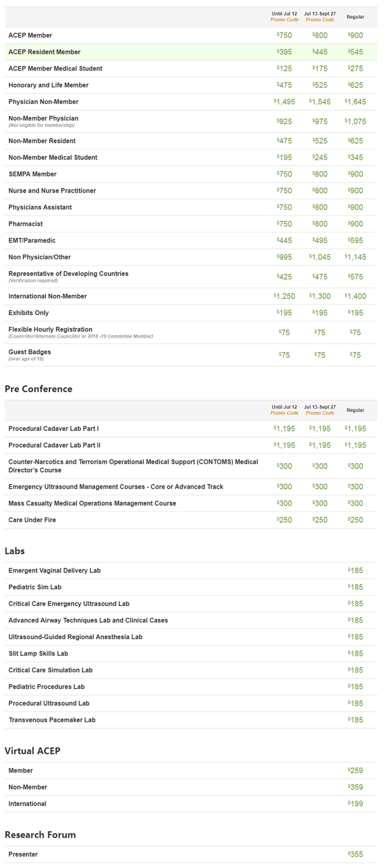386x868 pixels.
Task: Select the Procedural Ultrasound Lab label
Action: pos(49,705)
